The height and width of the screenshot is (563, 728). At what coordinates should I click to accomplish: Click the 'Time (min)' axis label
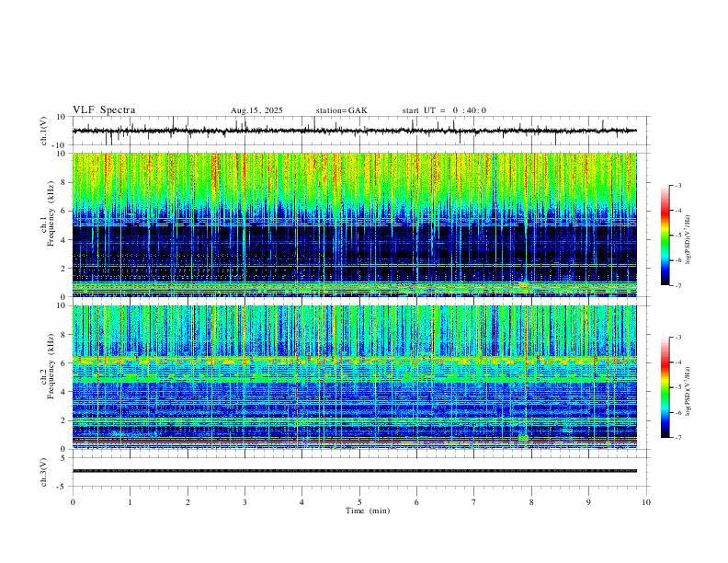[368, 511]
